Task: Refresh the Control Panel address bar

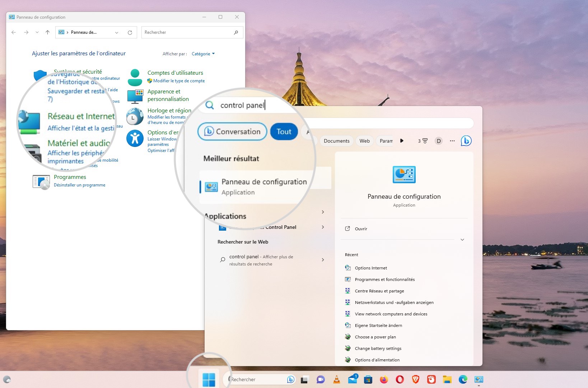Action: click(x=130, y=32)
